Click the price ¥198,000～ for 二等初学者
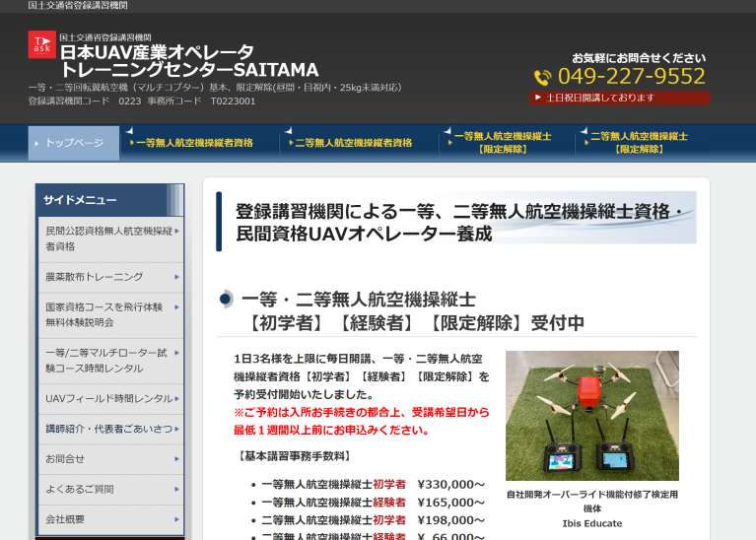Viewport: 756px width, 540px height. click(x=450, y=519)
